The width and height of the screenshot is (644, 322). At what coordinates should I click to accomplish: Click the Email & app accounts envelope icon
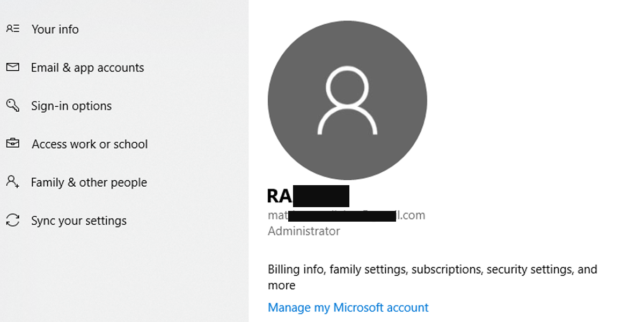click(x=12, y=68)
